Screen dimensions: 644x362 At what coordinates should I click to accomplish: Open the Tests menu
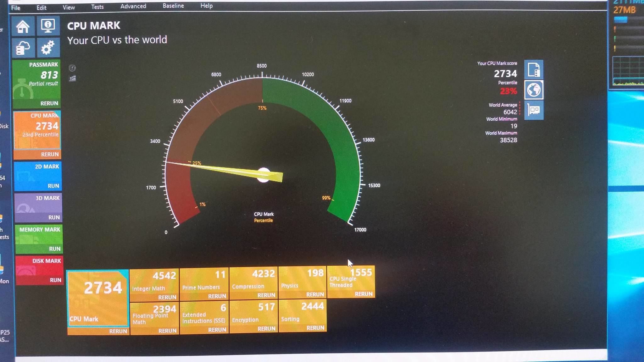pos(97,7)
